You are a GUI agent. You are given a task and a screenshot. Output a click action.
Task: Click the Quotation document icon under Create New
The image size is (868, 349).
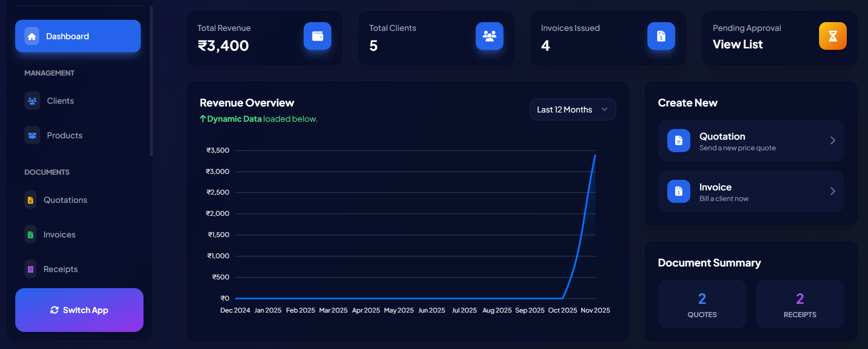point(679,141)
